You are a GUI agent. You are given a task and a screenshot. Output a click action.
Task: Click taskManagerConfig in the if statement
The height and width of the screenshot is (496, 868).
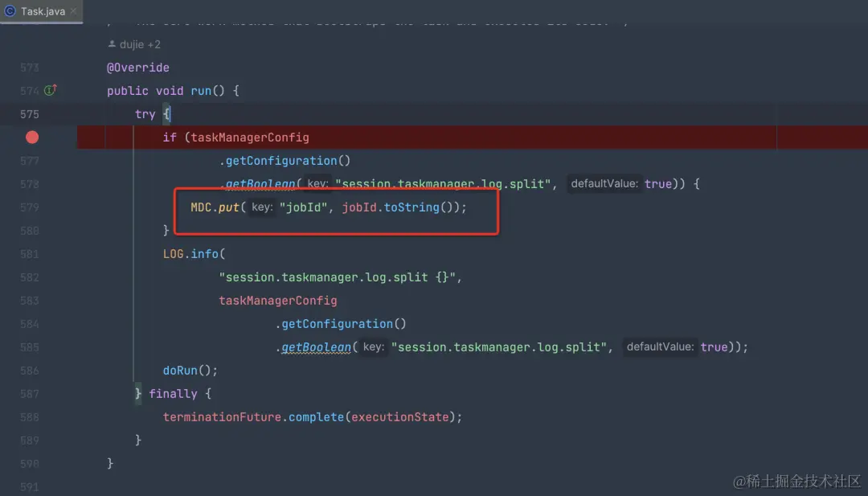[250, 137]
